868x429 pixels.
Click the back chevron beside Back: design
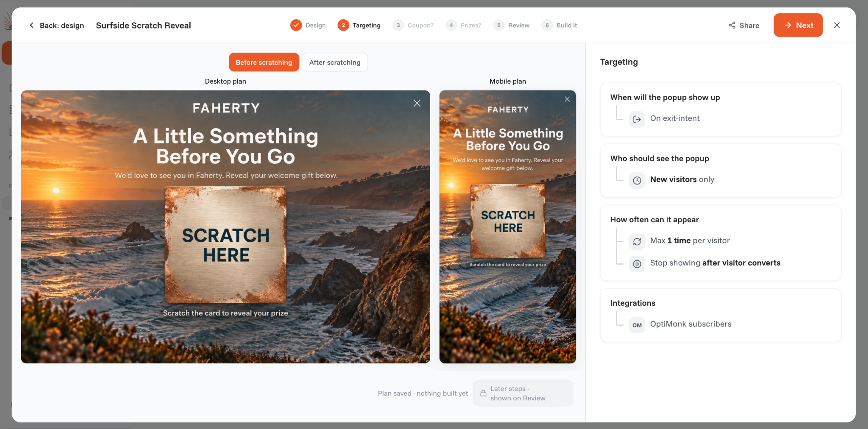click(x=32, y=25)
